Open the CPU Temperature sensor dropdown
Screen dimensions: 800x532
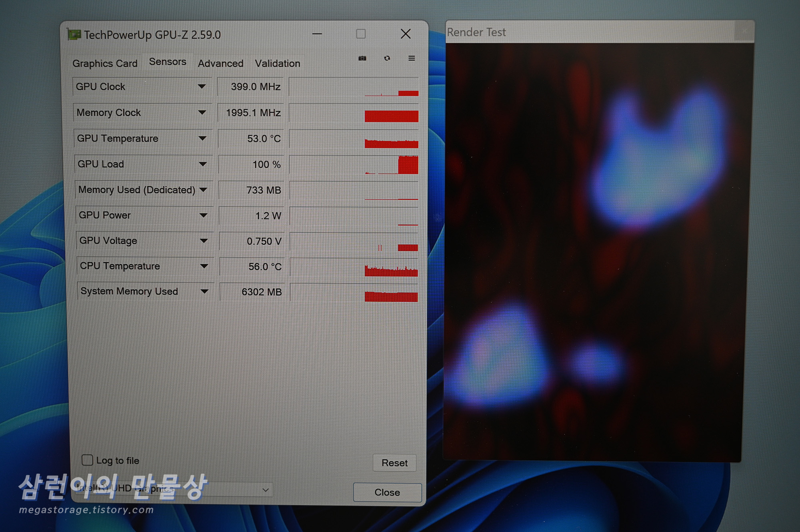(204, 266)
